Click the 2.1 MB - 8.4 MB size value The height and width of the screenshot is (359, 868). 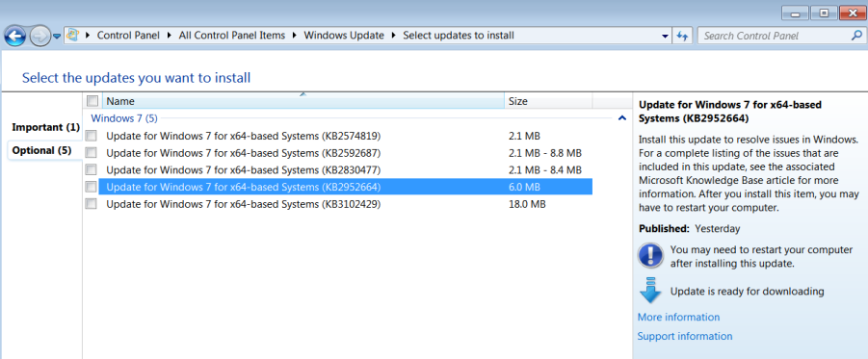pyautogui.click(x=544, y=169)
